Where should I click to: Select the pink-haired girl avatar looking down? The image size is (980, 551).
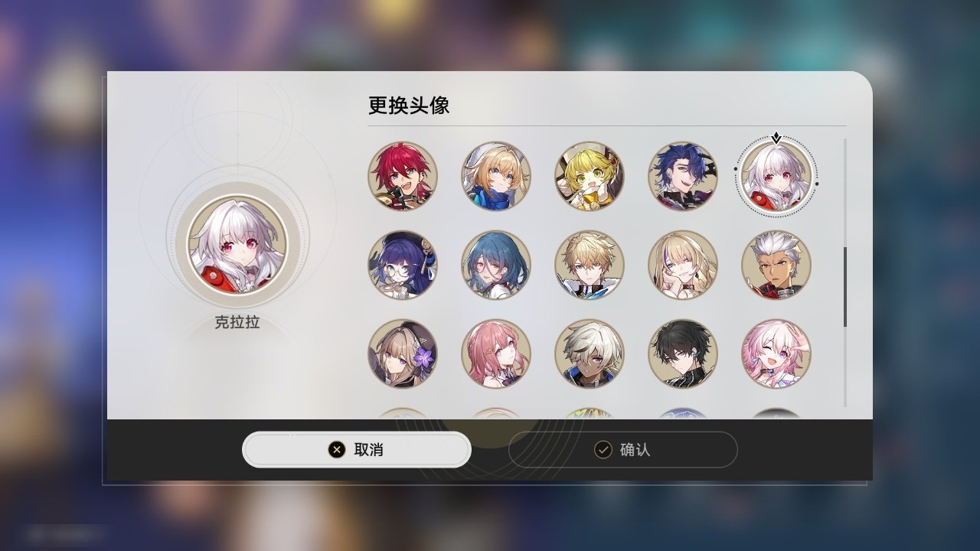495,354
